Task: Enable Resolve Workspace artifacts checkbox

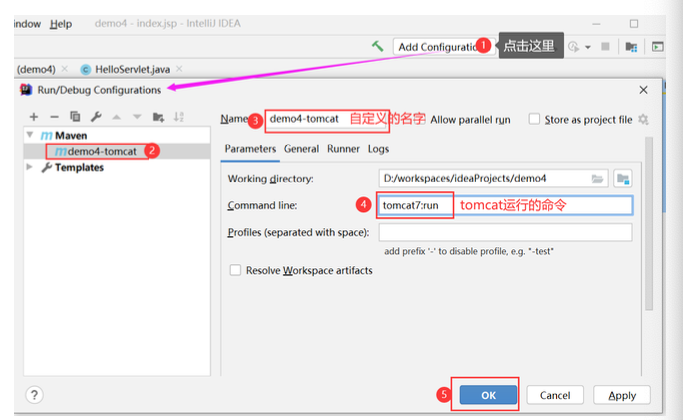Action: point(235,270)
